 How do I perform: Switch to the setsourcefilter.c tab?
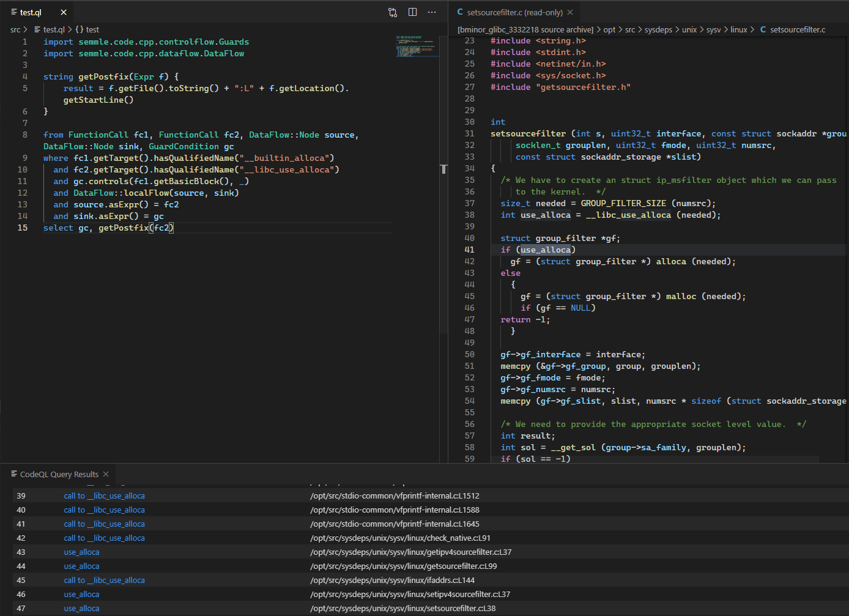[513, 11]
